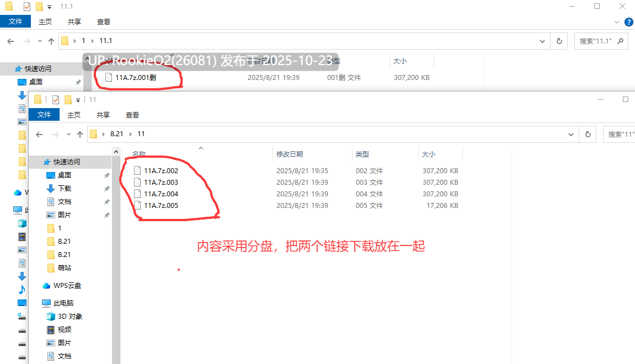Open 文档 under quick access in window 11
This screenshot has width=635, height=364.
click(x=65, y=202)
